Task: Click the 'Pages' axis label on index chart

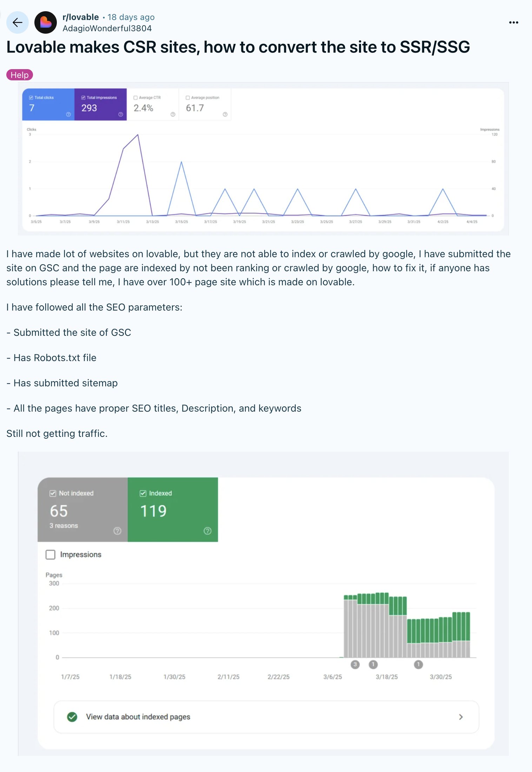Action: 54,575
